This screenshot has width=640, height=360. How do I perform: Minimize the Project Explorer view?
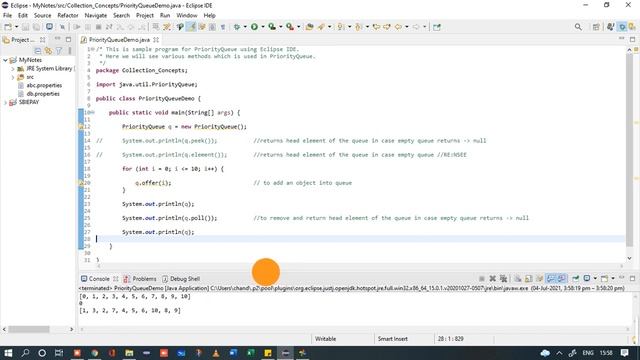pos(58,39)
